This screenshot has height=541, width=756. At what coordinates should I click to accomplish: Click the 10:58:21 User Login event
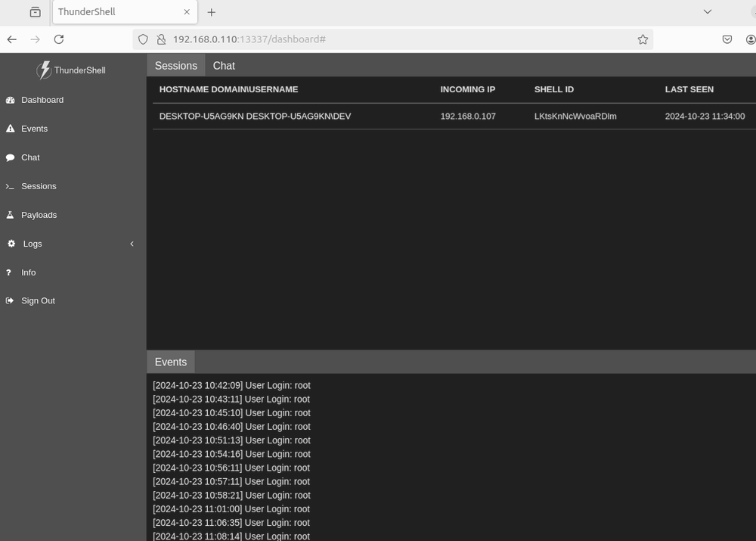pyautogui.click(x=231, y=496)
